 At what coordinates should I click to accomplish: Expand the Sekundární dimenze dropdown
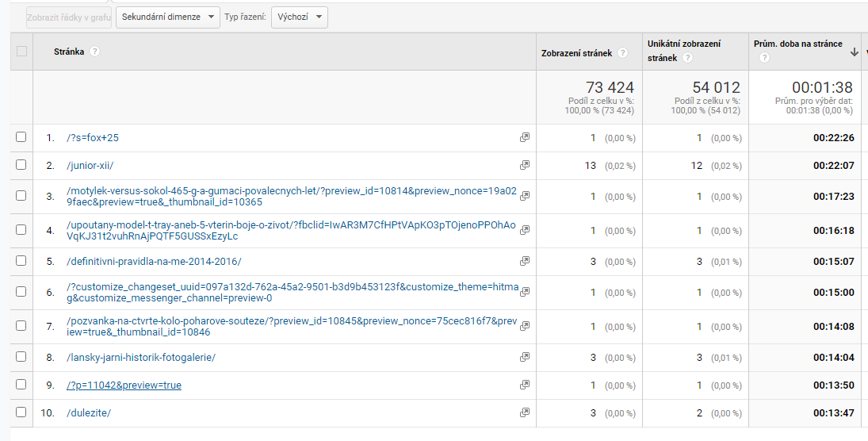pyautogui.click(x=168, y=17)
